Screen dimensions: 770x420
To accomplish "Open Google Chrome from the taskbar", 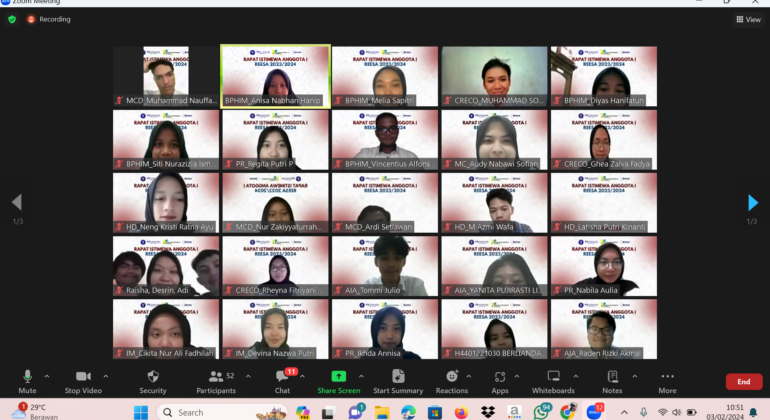I will point(568,412).
